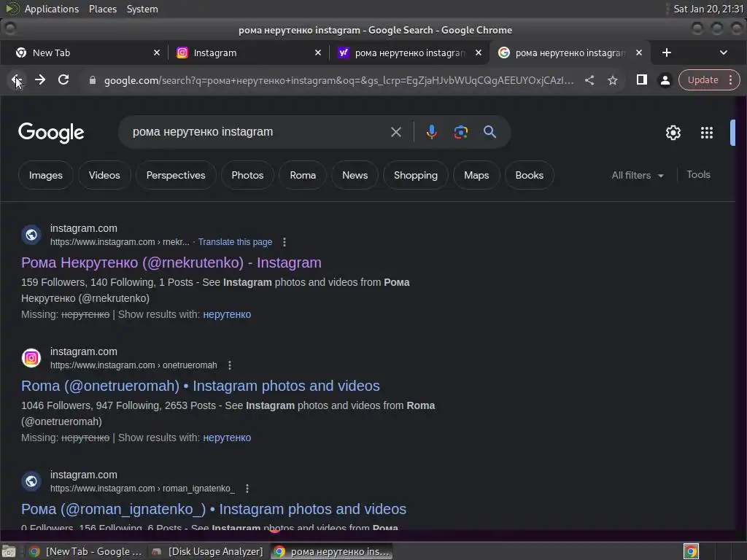Reload the current page

coord(63,80)
